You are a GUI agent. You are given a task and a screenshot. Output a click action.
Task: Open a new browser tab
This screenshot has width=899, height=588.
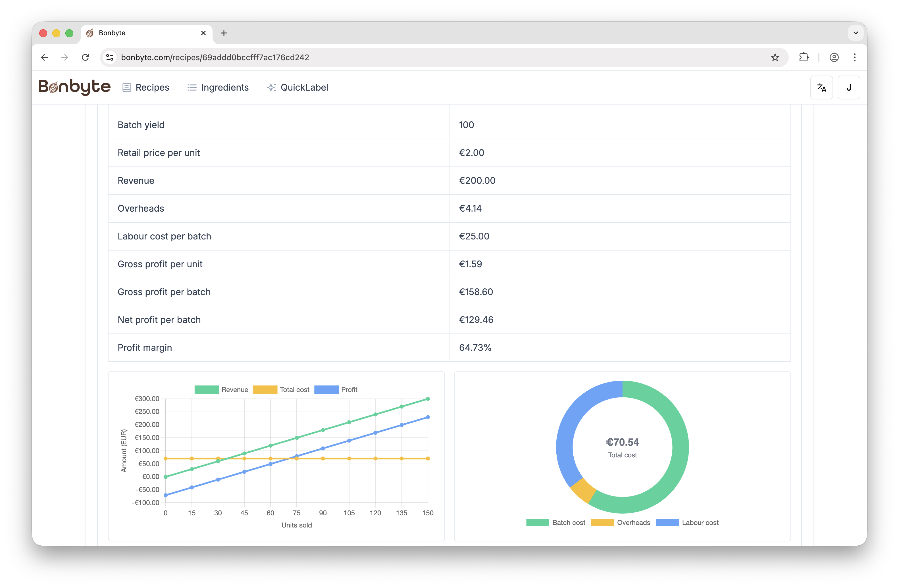(x=224, y=33)
